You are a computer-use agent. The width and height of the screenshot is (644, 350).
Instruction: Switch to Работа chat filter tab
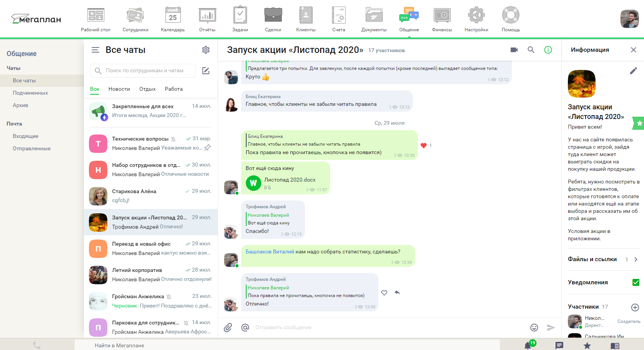[174, 89]
